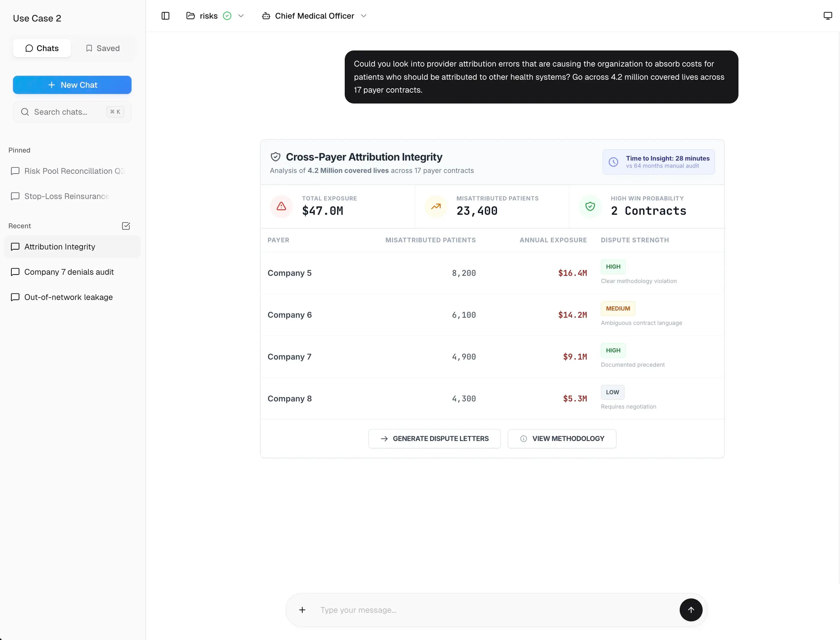
Task: Start a New Chat
Action: (x=72, y=85)
